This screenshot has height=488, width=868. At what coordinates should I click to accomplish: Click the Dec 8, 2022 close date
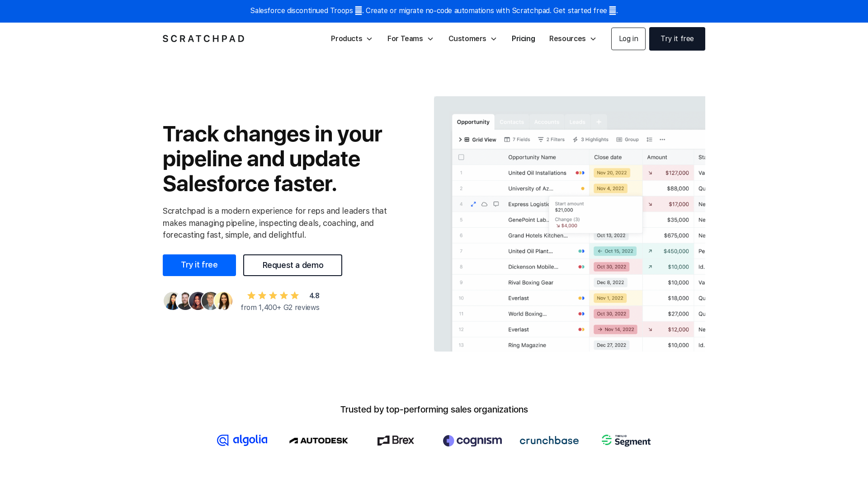pos(610,283)
